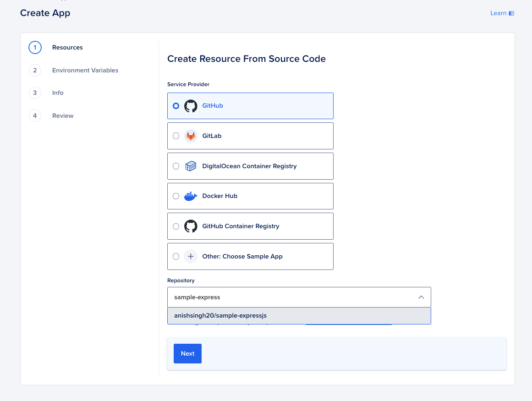Click the Other: Choose Sample App label
This screenshot has height=401, width=532.
pos(242,257)
